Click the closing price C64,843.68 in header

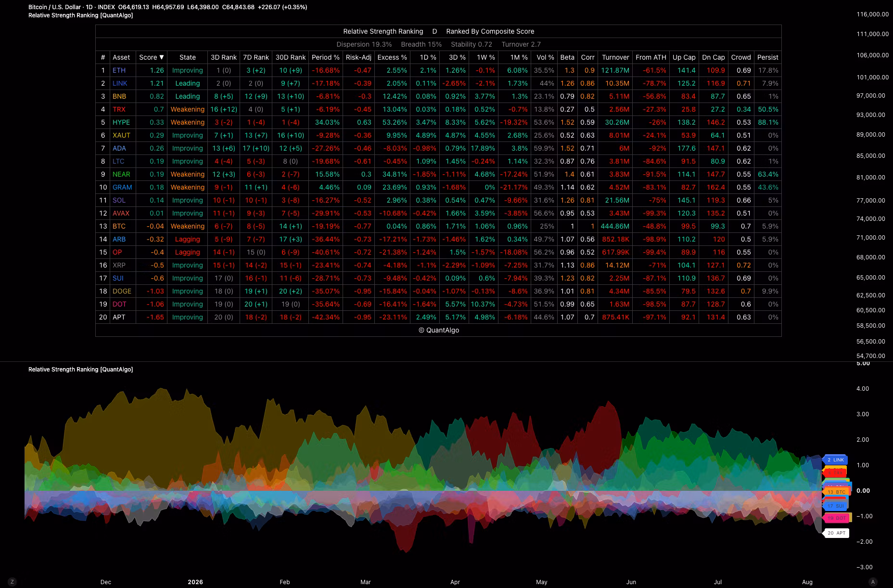238,7
